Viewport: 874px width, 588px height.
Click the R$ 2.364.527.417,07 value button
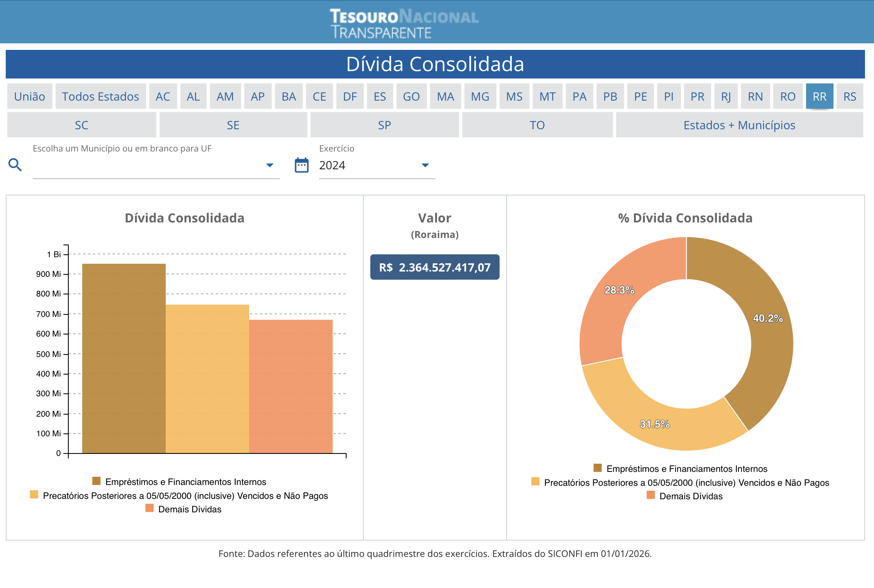435,267
